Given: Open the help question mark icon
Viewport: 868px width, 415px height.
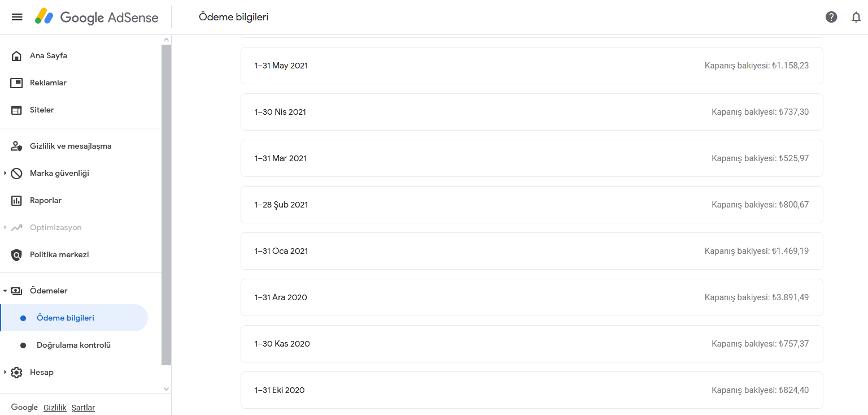Looking at the screenshot, I should [831, 17].
